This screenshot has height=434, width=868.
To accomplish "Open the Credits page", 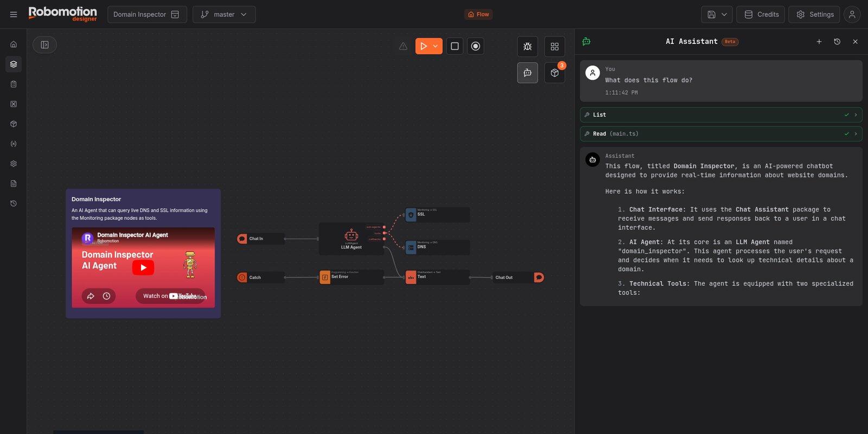I will click(x=761, y=15).
